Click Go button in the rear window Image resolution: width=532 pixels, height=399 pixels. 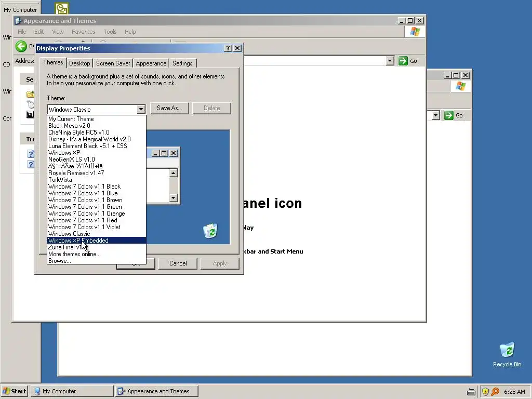[x=454, y=115]
